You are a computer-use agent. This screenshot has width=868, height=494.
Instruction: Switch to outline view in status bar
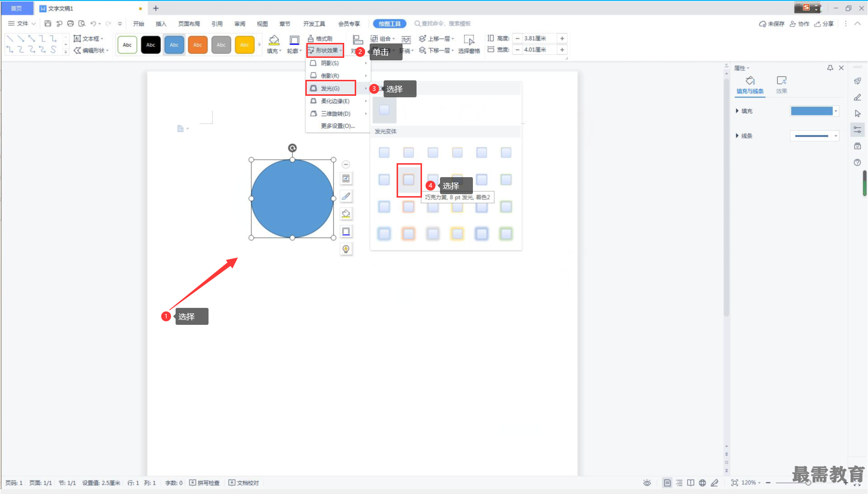coord(679,483)
